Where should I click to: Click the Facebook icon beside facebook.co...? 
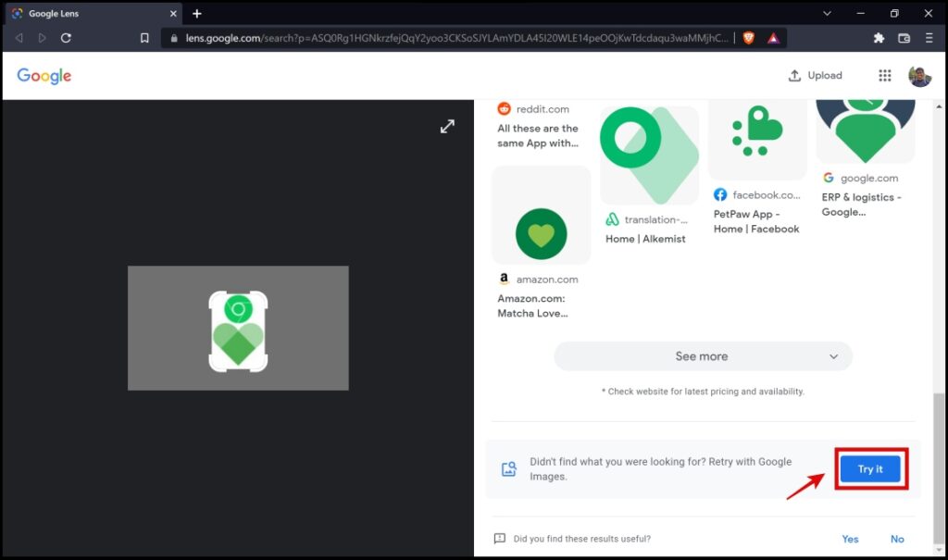click(720, 194)
